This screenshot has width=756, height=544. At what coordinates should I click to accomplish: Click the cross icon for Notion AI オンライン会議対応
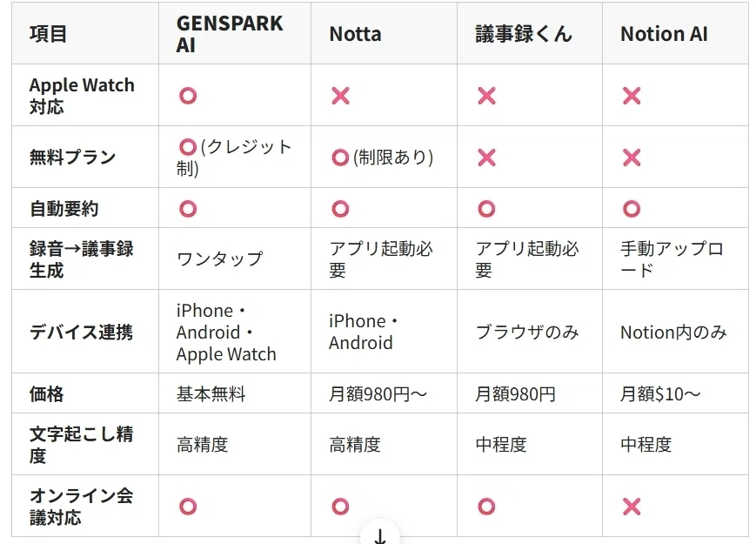point(632,507)
